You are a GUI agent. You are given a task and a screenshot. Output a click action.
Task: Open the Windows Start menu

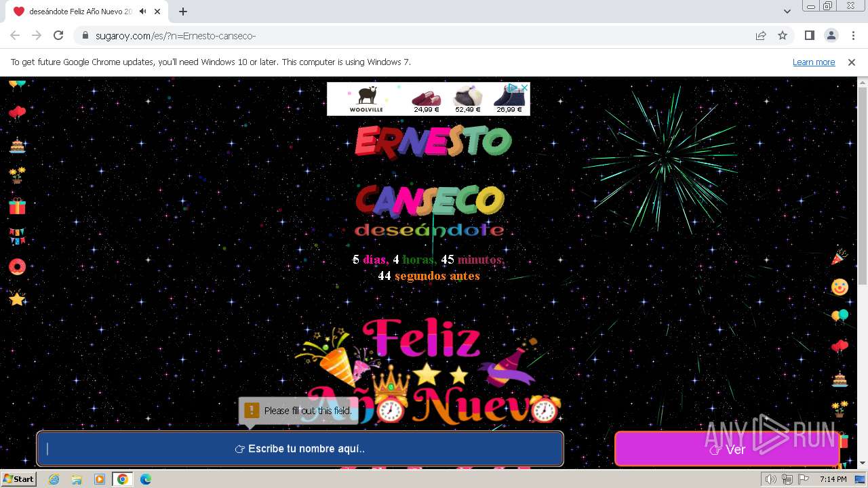coord(18,479)
